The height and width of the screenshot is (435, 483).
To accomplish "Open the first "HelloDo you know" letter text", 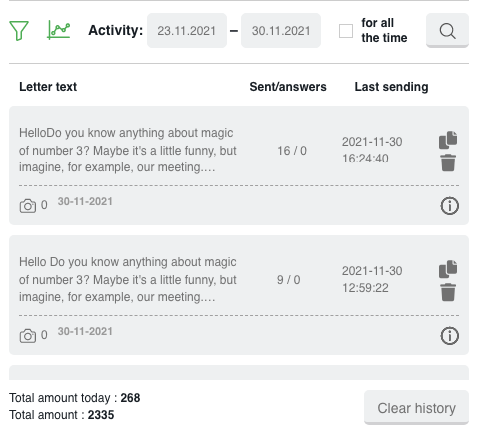I will pos(128,150).
